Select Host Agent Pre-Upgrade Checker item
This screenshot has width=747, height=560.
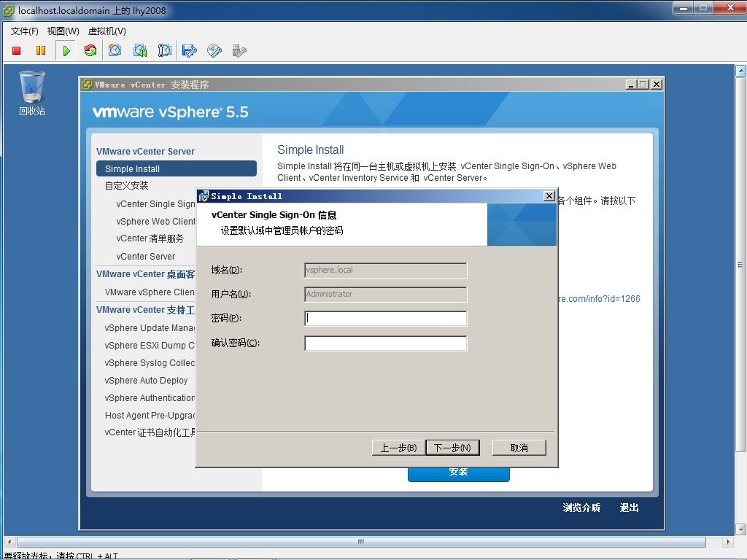point(150,415)
